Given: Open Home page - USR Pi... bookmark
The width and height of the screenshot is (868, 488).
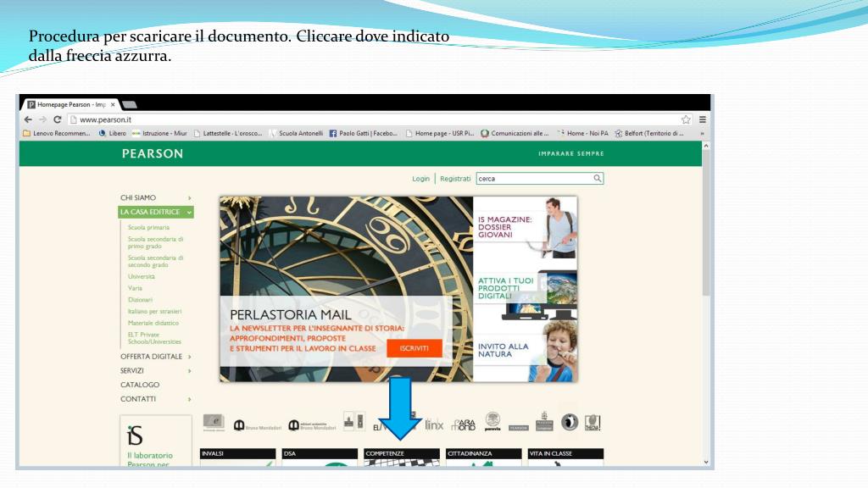Looking at the screenshot, I should pos(440,133).
